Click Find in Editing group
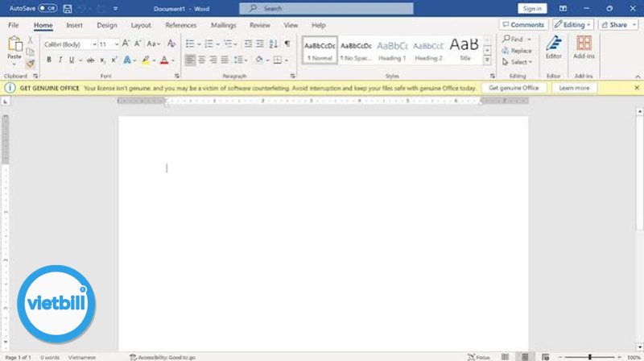The height and width of the screenshot is (361, 644). point(517,39)
